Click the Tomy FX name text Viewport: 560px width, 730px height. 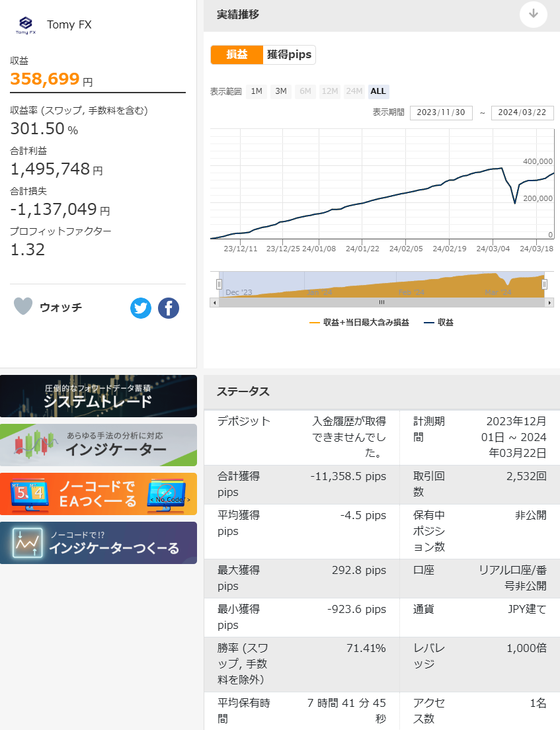[x=69, y=24]
